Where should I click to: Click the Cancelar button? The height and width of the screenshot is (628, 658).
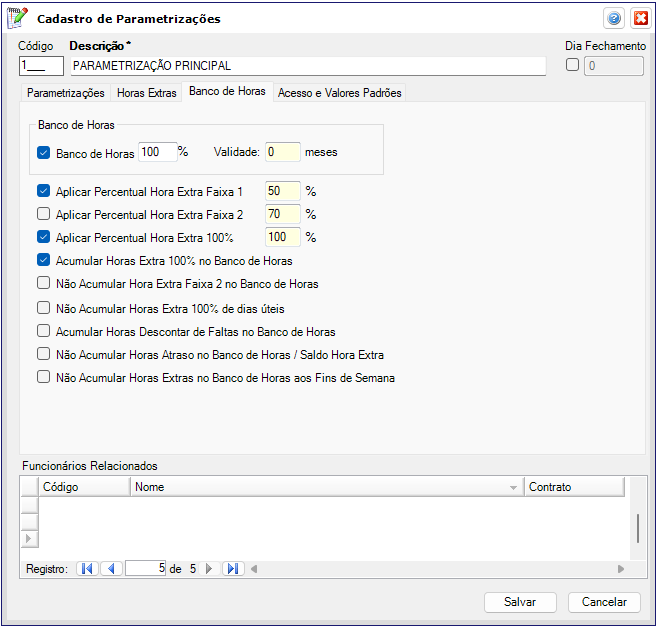click(x=604, y=602)
